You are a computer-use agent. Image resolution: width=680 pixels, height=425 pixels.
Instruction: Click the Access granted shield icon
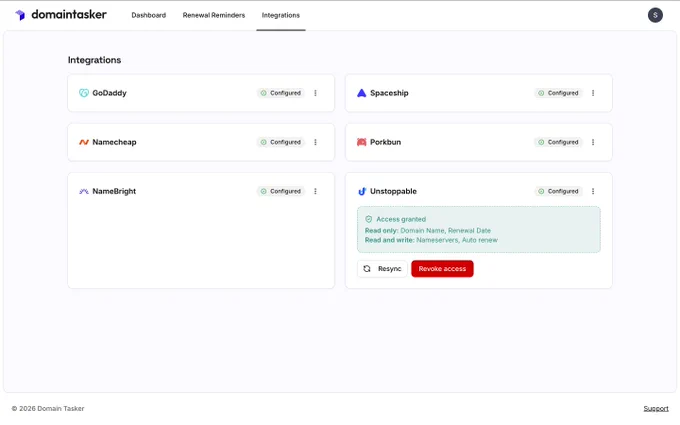click(369, 219)
